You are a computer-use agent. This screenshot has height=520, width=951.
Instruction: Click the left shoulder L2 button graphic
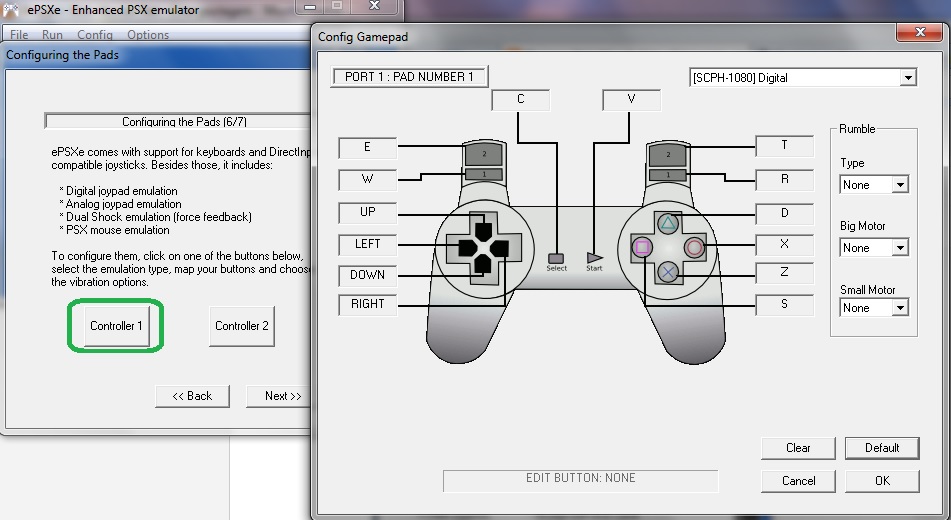pos(484,154)
